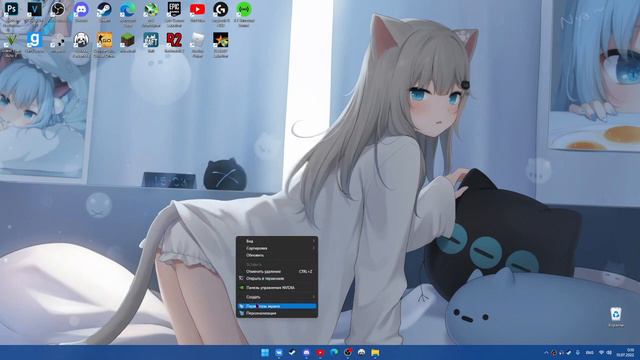Open the panda avatar desktop shortcut
This screenshot has width=640, height=360.
click(x=81, y=44)
